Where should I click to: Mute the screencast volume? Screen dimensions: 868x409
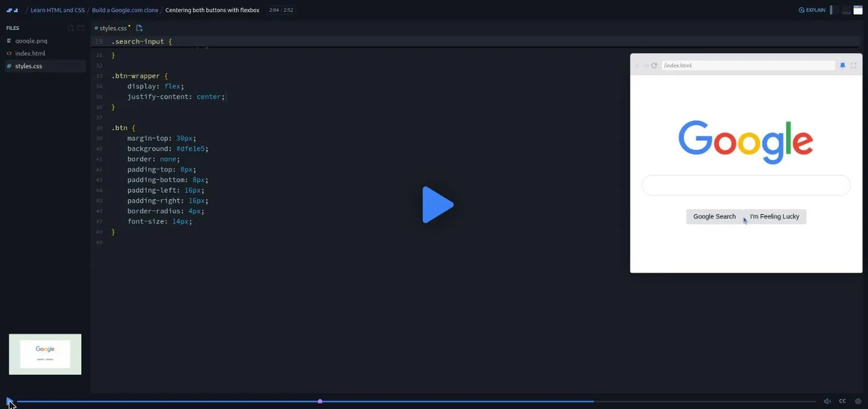click(827, 402)
